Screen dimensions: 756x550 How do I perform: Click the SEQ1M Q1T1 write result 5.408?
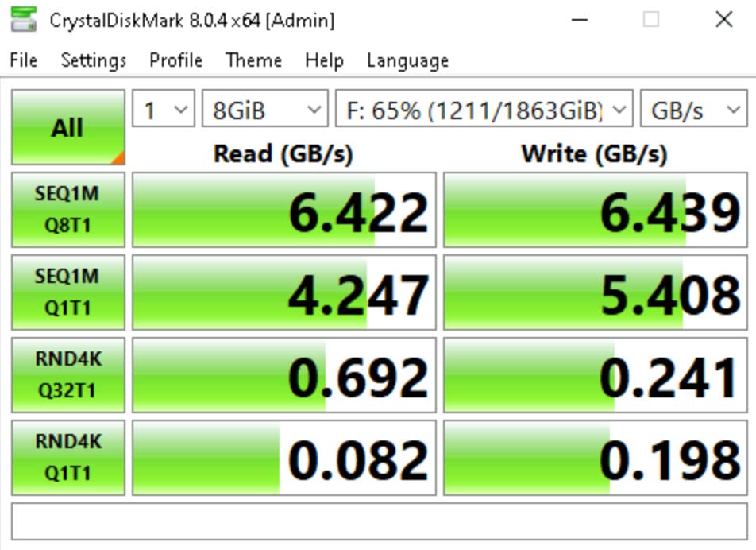596,292
